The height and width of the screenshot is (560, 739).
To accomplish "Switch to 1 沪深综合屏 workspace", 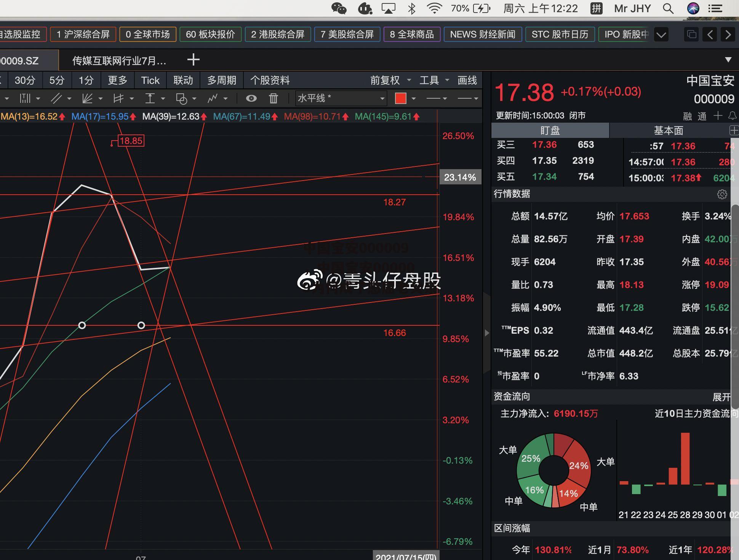I will coord(83,35).
